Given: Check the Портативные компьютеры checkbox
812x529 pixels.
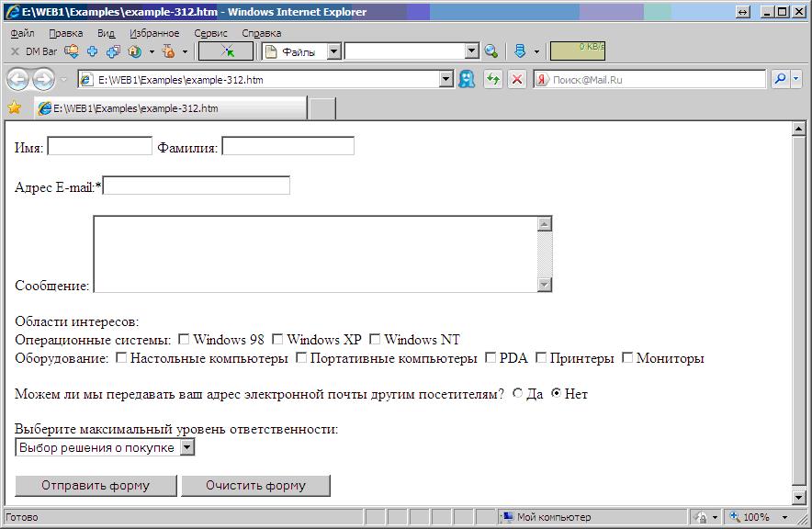Looking at the screenshot, I should [x=300, y=357].
